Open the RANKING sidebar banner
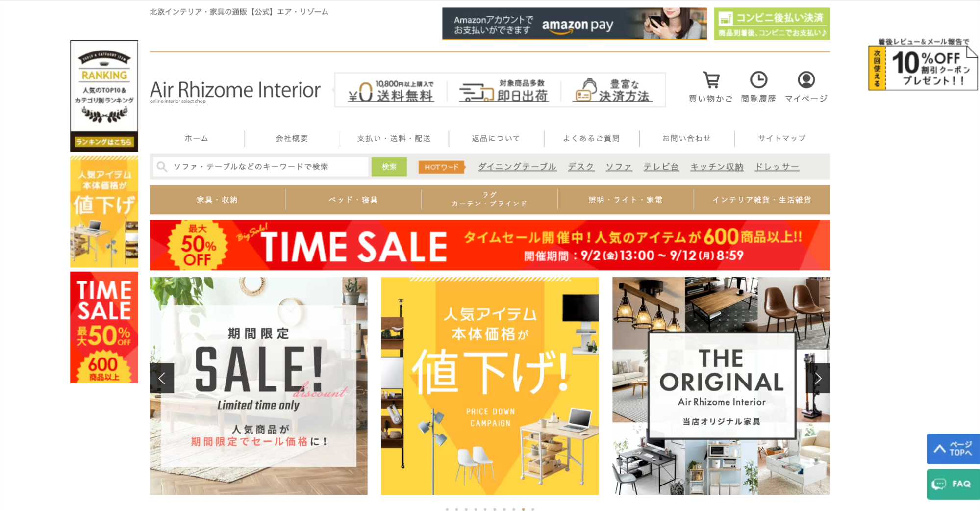This screenshot has width=980, height=511. 104,96
